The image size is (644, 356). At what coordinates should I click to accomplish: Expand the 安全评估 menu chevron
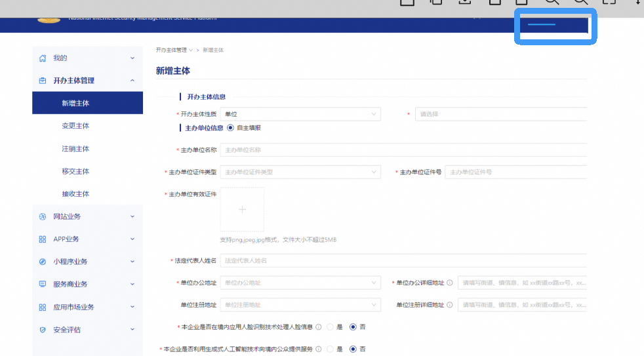click(x=132, y=329)
